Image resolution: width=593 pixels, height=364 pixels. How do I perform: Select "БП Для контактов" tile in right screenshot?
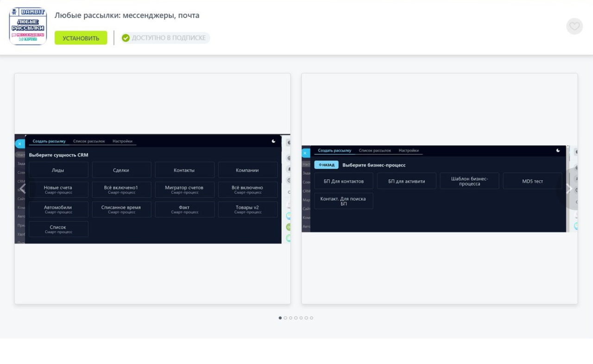(x=343, y=181)
